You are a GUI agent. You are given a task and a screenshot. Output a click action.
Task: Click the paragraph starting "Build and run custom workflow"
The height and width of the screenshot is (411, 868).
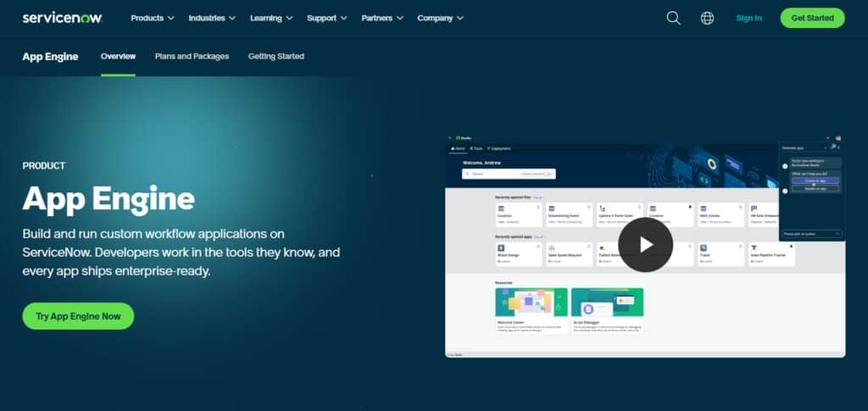click(x=181, y=253)
